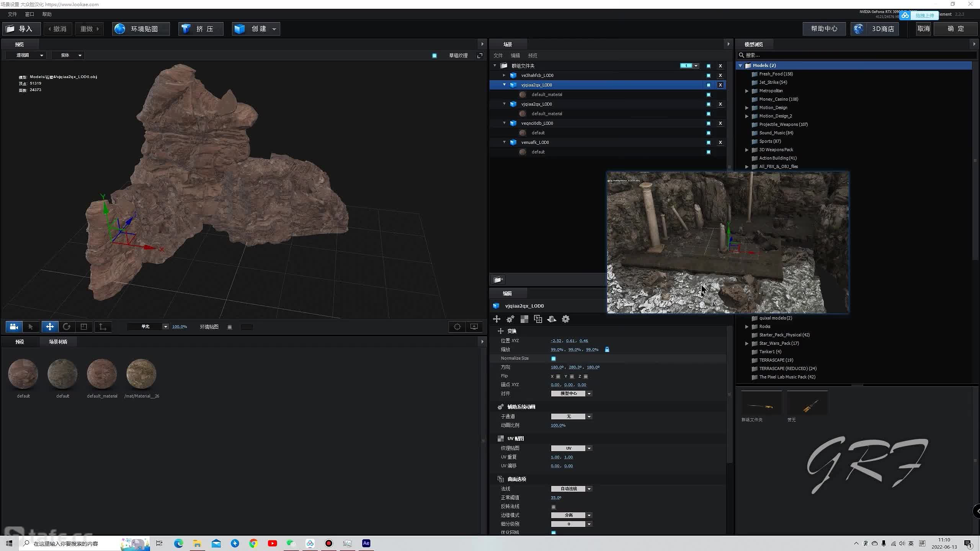Toggle the invert normals checkbox
Viewport: 980px width, 551px height.
554,507
